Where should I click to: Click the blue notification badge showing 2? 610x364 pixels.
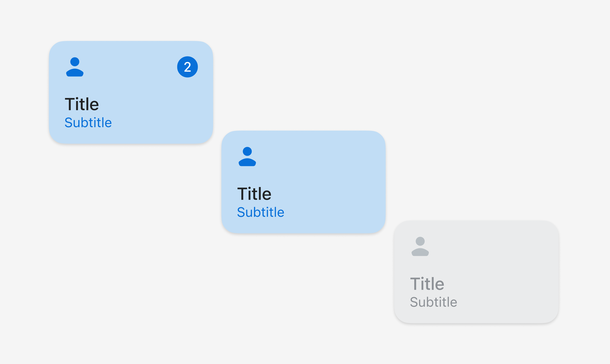click(x=188, y=67)
